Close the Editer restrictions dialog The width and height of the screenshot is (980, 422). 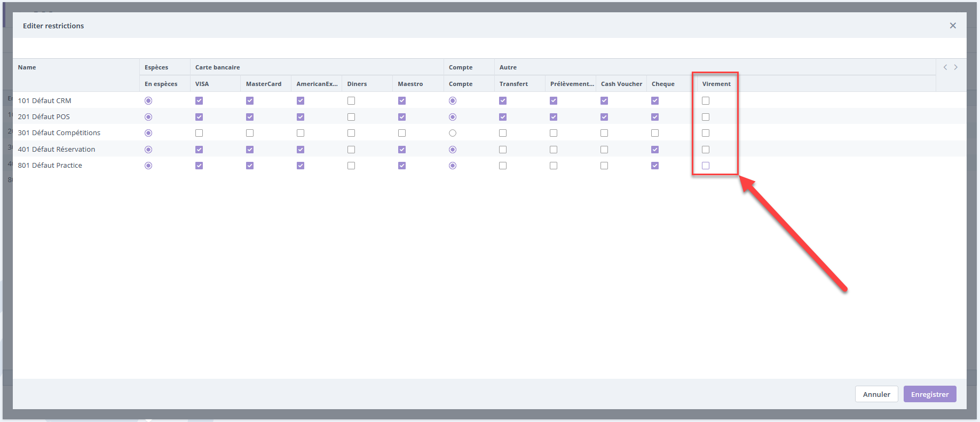point(953,26)
